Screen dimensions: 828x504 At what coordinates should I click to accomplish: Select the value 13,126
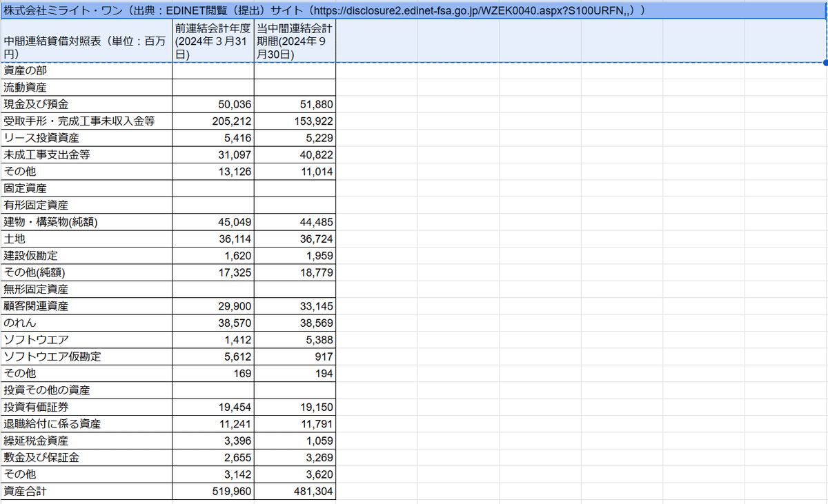213,172
